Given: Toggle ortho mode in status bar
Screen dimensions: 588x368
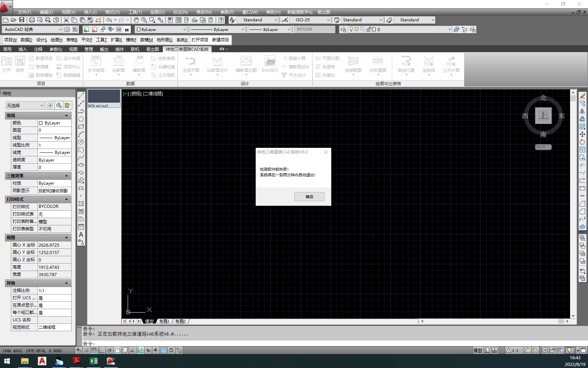Looking at the screenshot, I should 102,350.
